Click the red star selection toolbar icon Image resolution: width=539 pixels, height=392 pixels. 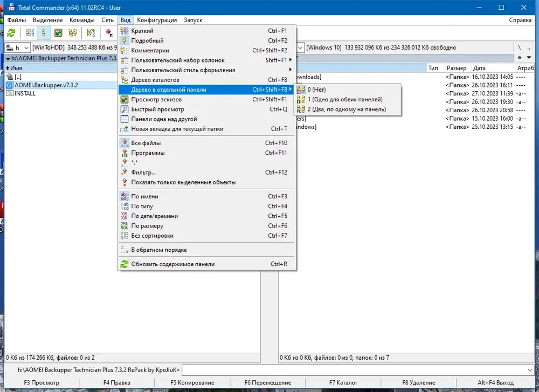point(109,33)
